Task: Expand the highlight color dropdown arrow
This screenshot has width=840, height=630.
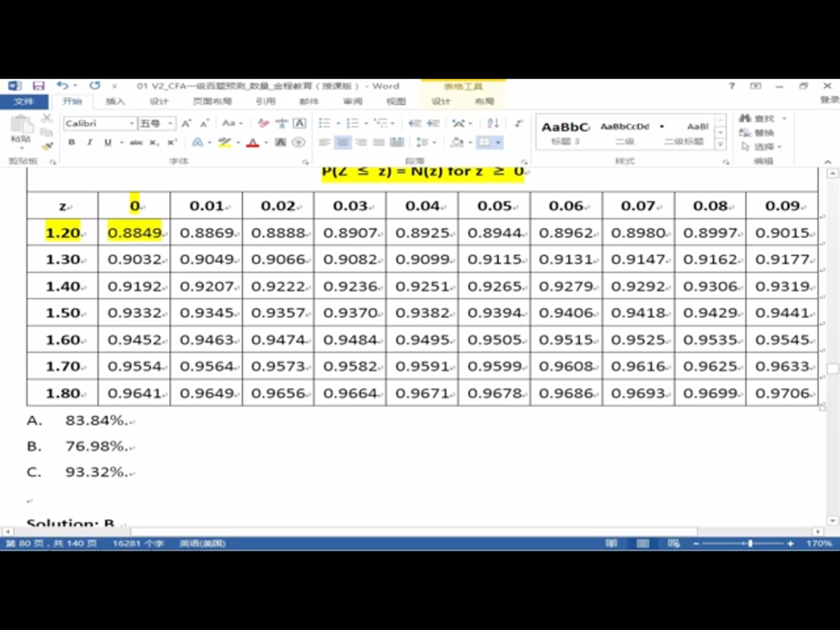Action: tap(238, 143)
